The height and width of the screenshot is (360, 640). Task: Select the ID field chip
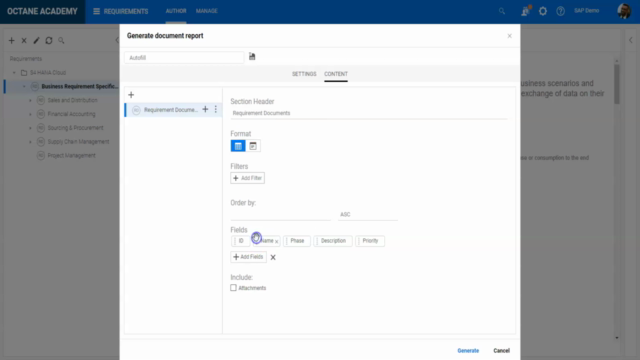tap(241, 241)
